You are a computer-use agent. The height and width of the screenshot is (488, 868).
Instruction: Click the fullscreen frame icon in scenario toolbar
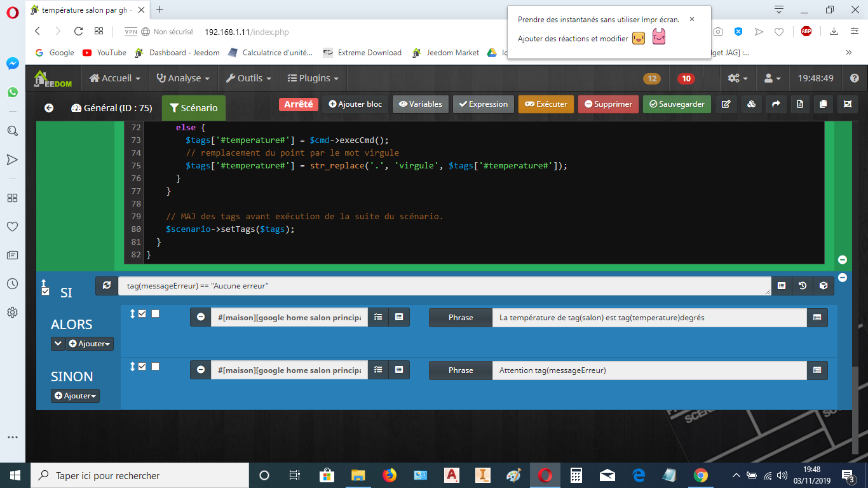[848, 104]
